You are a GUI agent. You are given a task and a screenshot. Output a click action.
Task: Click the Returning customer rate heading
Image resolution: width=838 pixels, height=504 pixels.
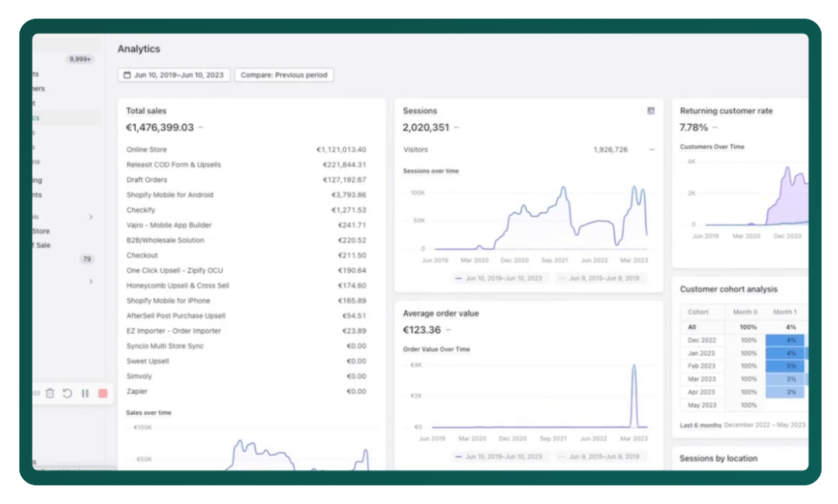pos(725,111)
